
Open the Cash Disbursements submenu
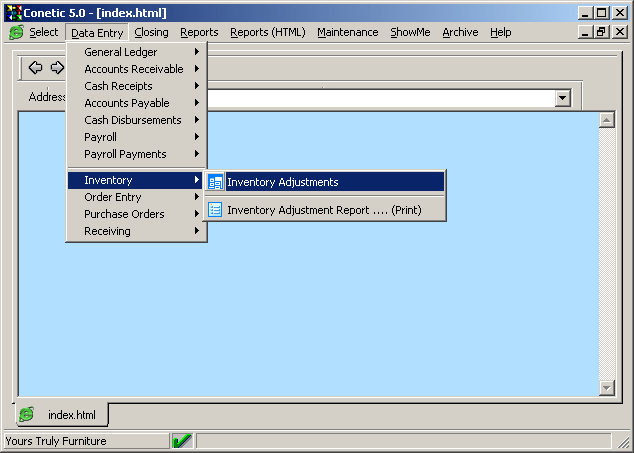click(133, 120)
